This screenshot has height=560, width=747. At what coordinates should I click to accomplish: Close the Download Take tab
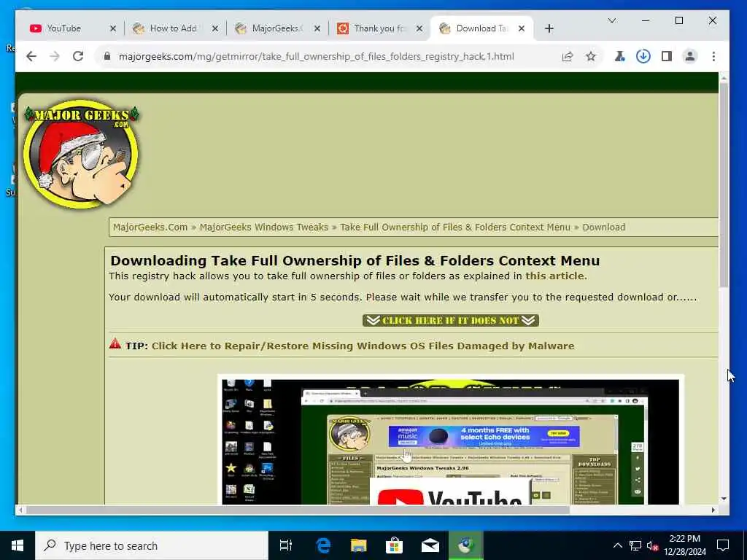pyautogui.click(x=522, y=28)
